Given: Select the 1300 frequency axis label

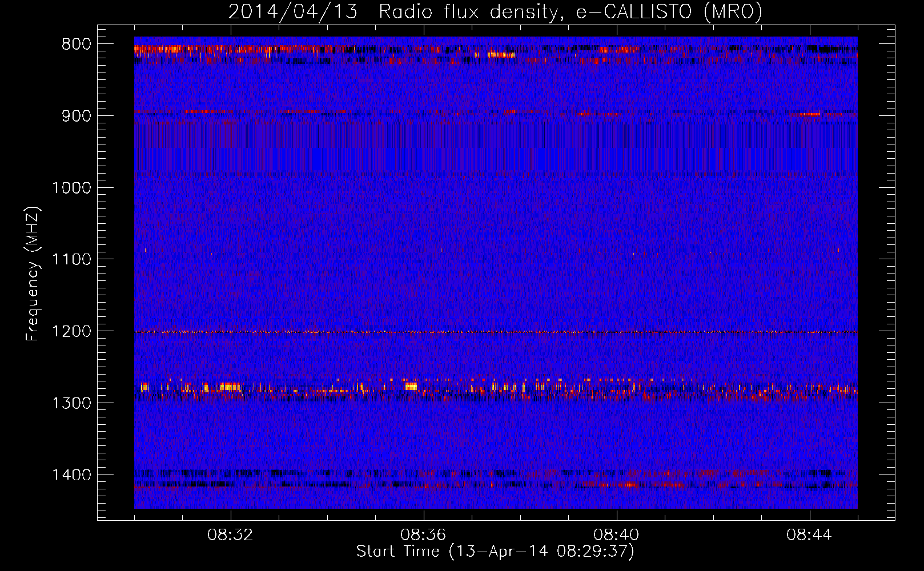Looking at the screenshot, I should tap(71, 403).
